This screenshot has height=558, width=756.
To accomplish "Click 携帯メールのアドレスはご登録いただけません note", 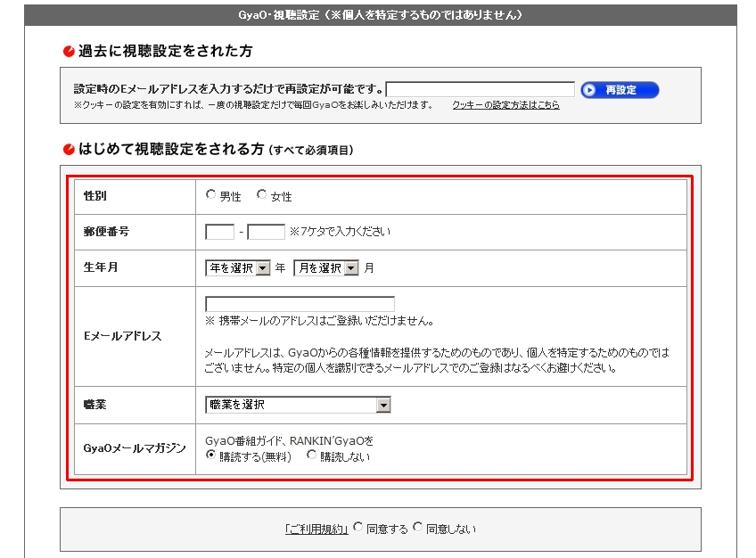I will tap(320, 321).
